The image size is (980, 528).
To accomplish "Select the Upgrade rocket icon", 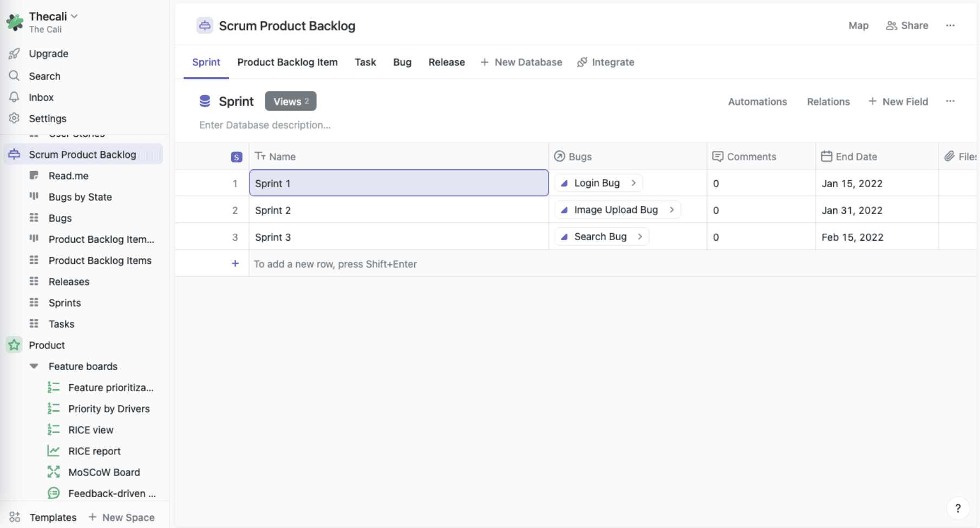I will point(14,54).
